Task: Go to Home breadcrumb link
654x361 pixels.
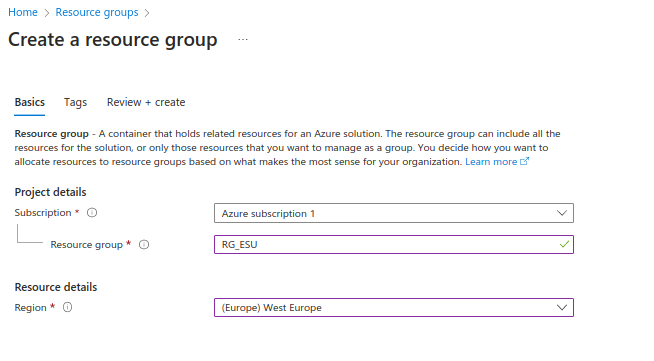Action: pyautogui.click(x=23, y=13)
